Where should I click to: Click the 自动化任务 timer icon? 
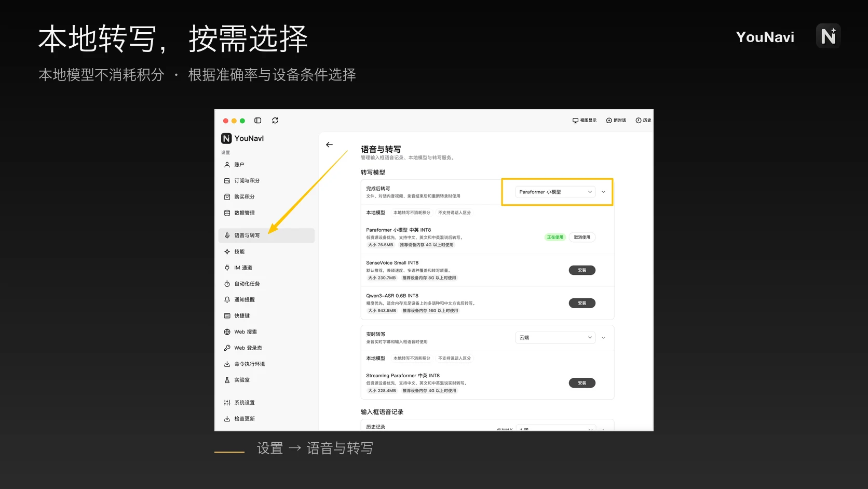[x=227, y=284]
